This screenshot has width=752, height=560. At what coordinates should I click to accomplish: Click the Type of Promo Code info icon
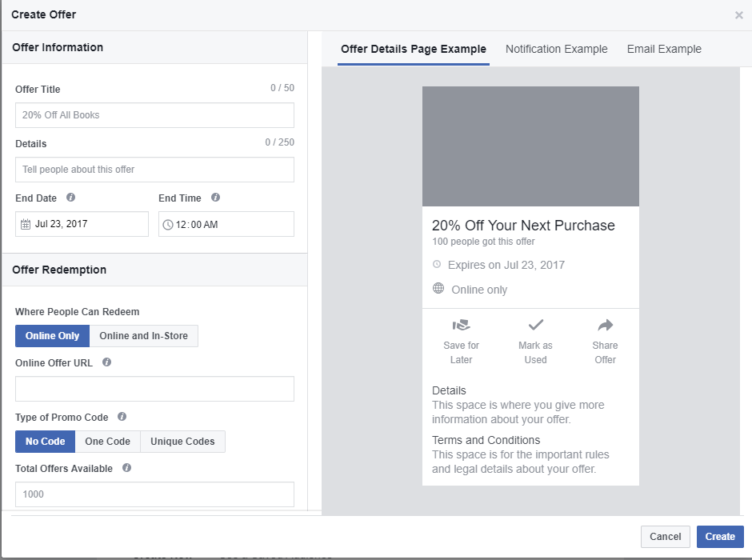click(122, 417)
